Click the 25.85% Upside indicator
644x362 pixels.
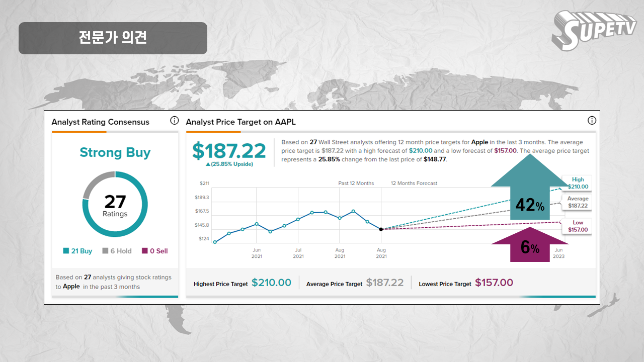pyautogui.click(x=229, y=164)
